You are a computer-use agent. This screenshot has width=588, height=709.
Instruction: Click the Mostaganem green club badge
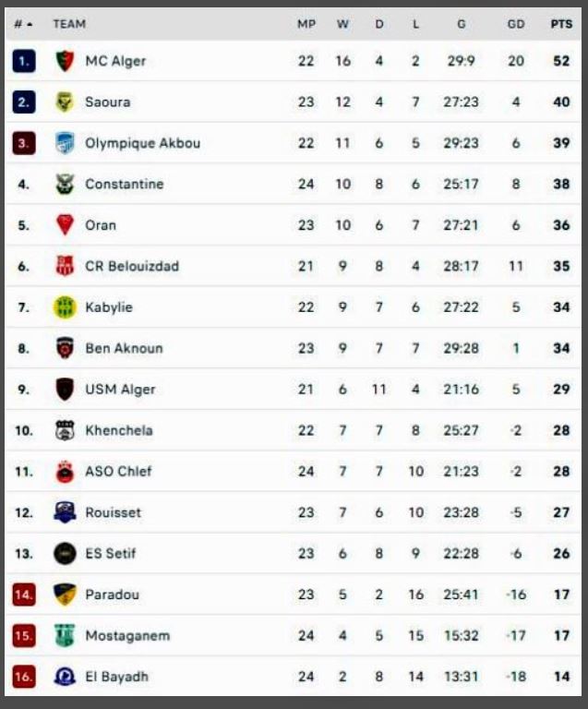[65, 635]
